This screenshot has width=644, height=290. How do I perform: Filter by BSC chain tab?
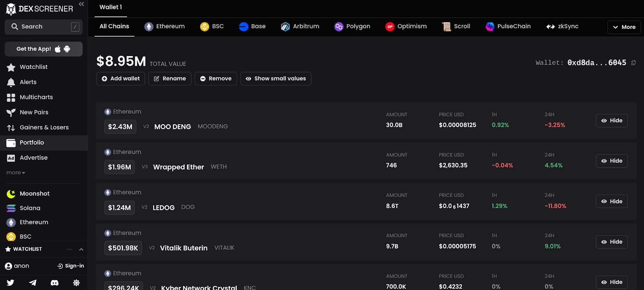[x=212, y=27]
